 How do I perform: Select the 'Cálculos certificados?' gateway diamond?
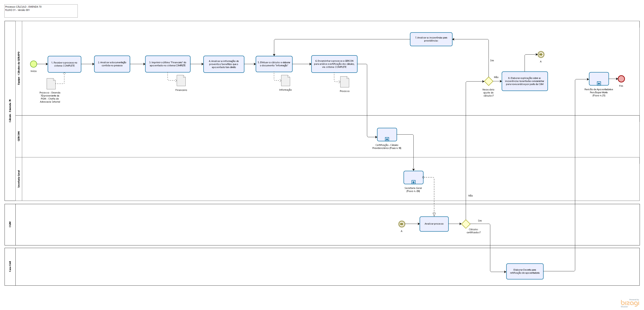(x=466, y=224)
